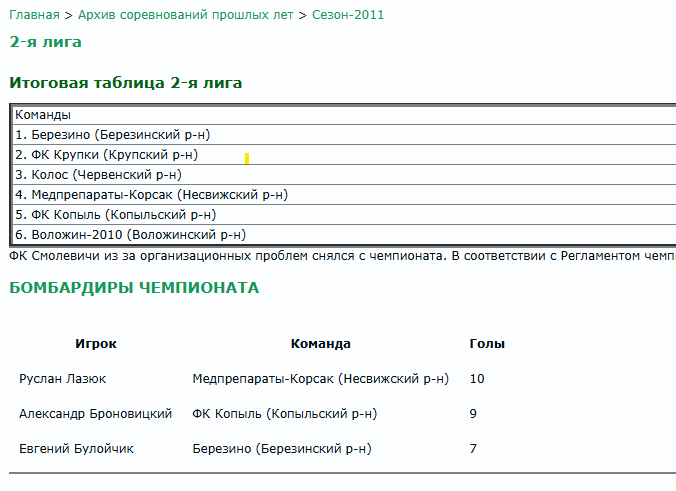Screen dimensions: 676x491
Task: Click the Игрок column header
Action: (96, 344)
